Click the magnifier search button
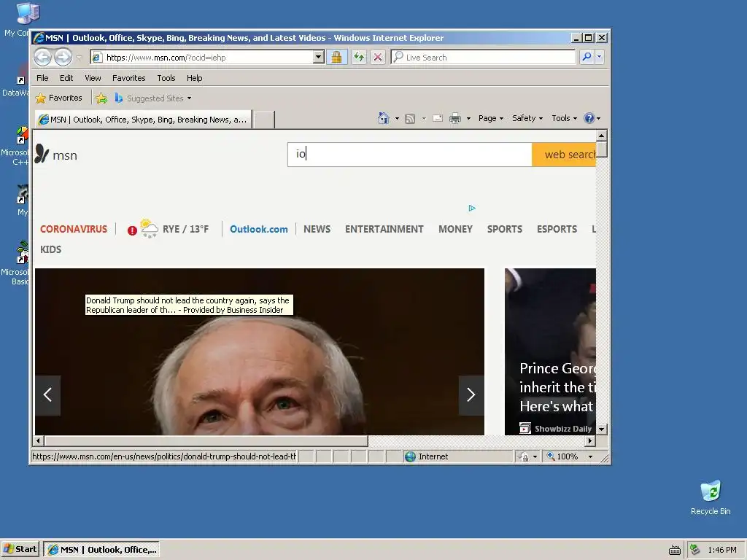The height and width of the screenshot is (560, 747). (x=587, y=57)
